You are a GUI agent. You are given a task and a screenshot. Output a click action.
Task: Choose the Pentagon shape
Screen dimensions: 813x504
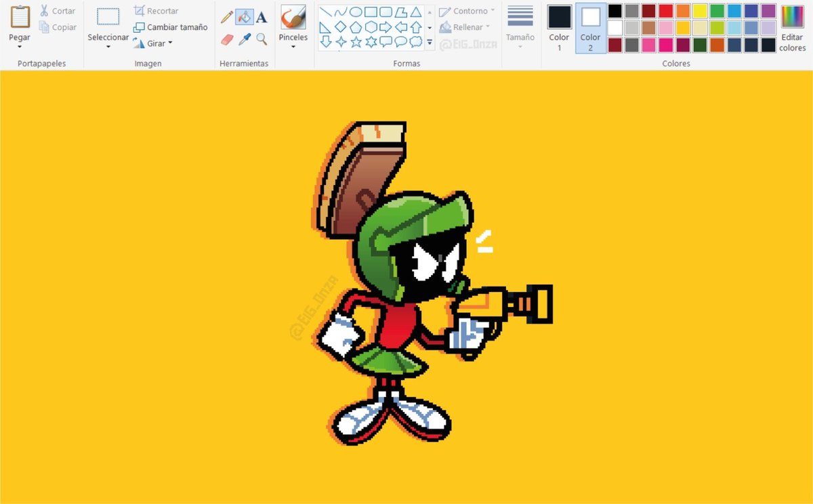coord(356,27)
